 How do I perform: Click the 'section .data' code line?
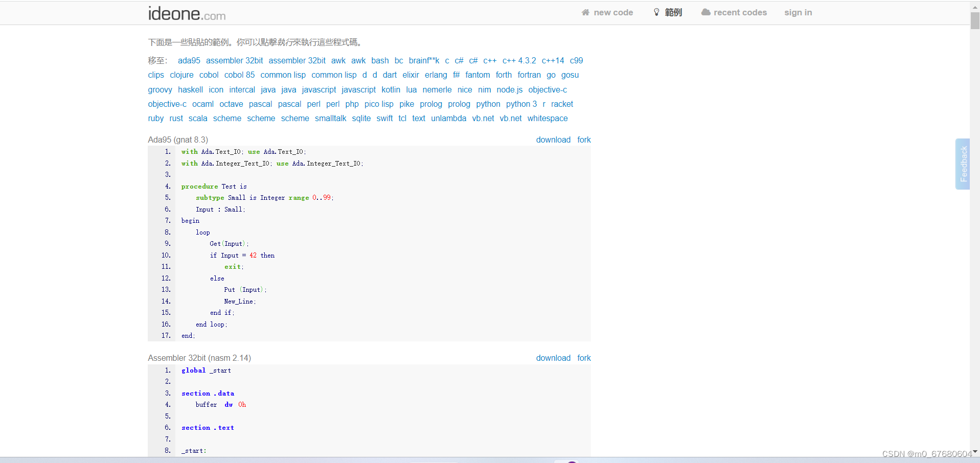point(208,393)
